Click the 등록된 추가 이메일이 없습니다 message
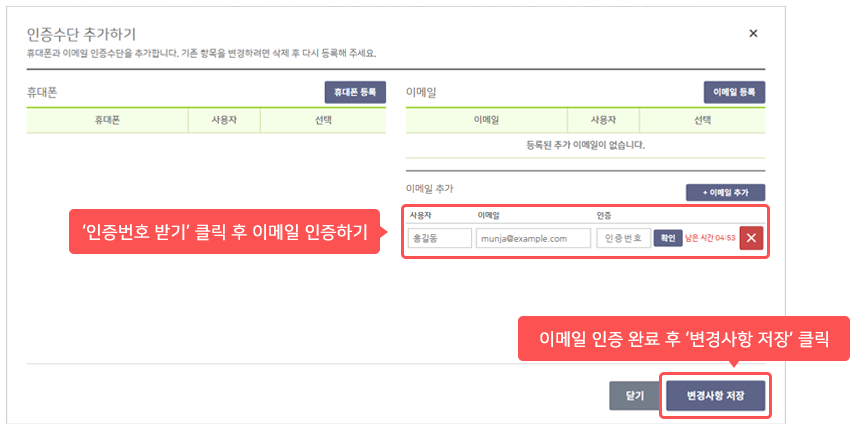This screenshot has height=432, width=860. [585, 145]
